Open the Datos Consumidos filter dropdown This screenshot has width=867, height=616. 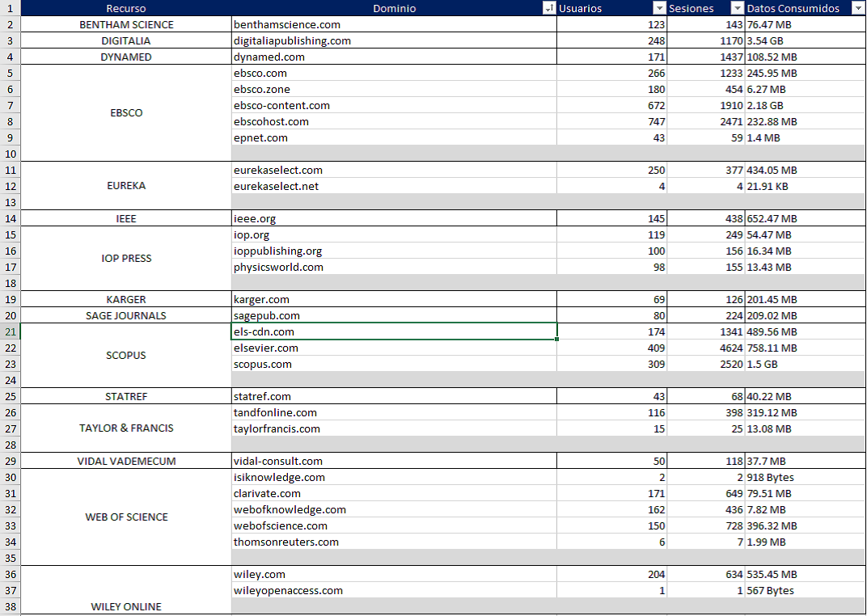[858, 8]
